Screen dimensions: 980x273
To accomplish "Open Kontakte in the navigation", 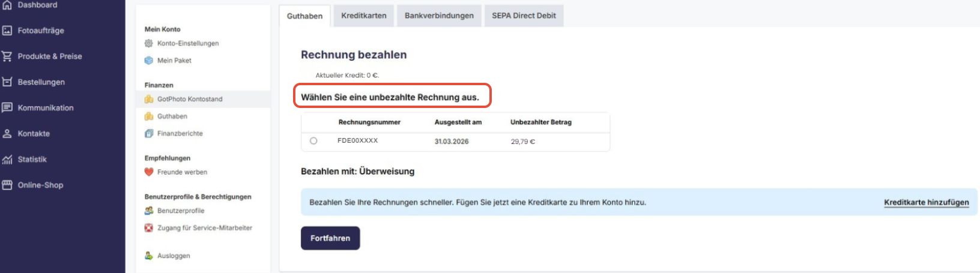I will (x=34, y=134).
